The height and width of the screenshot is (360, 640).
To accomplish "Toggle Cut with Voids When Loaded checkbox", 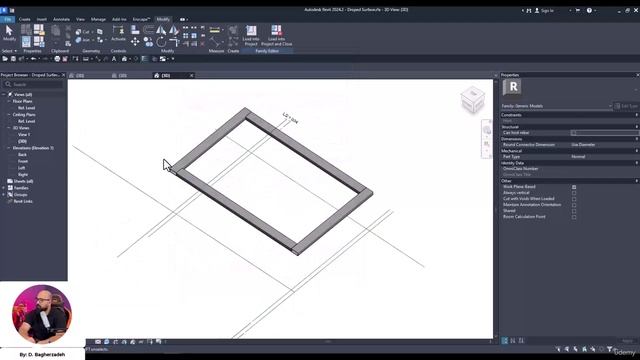I will pos(574,199).
